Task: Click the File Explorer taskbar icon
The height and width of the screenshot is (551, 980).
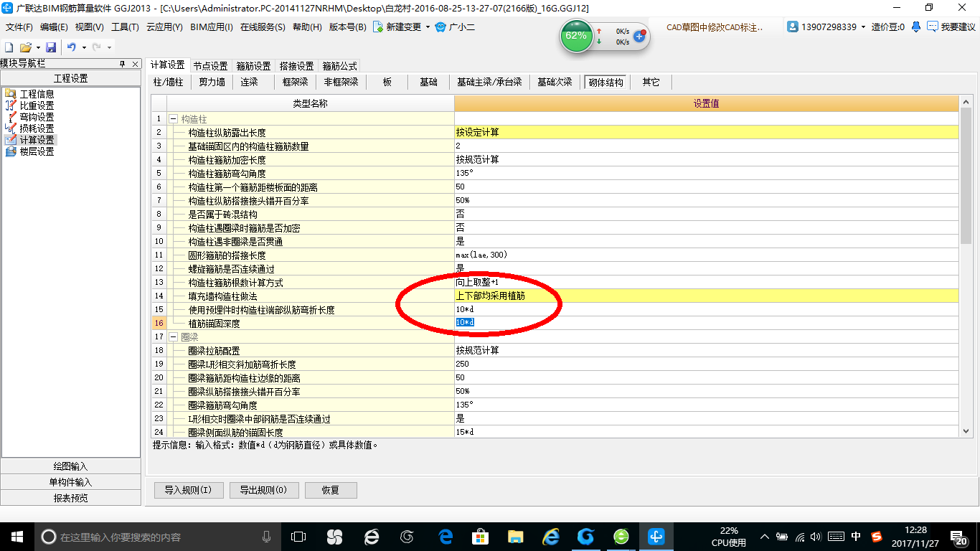Action: click(x=515, y=536)
